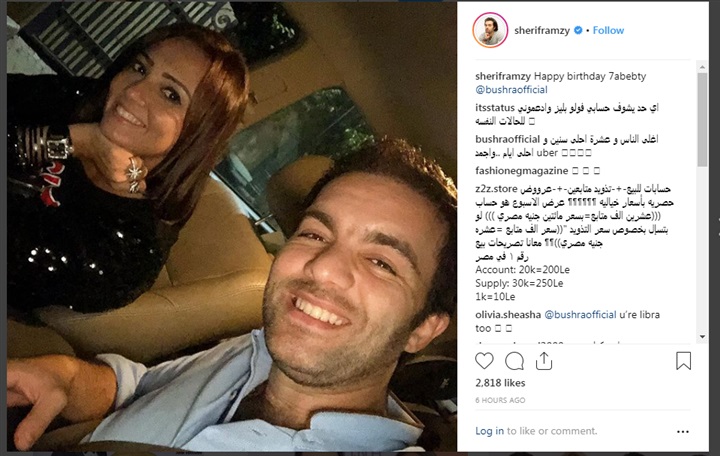
Task: Click the sheriframzy profile picture
Action: point(490,30)
